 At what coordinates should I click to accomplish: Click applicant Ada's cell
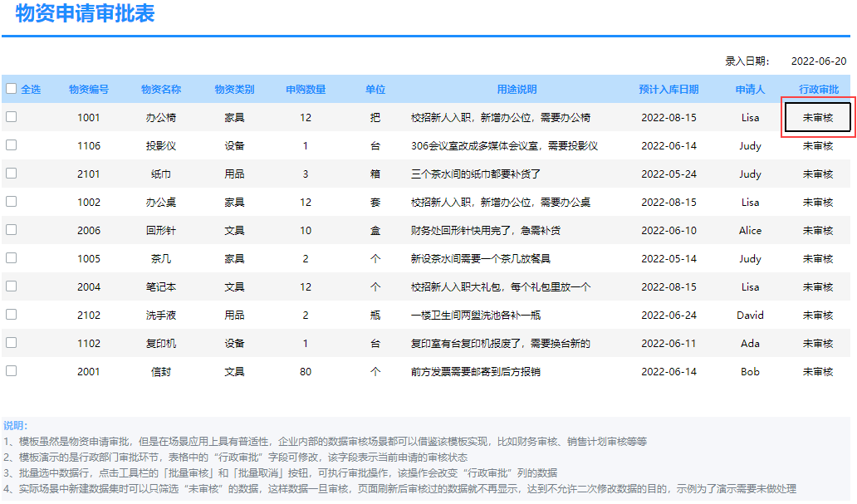pos(750,343)
